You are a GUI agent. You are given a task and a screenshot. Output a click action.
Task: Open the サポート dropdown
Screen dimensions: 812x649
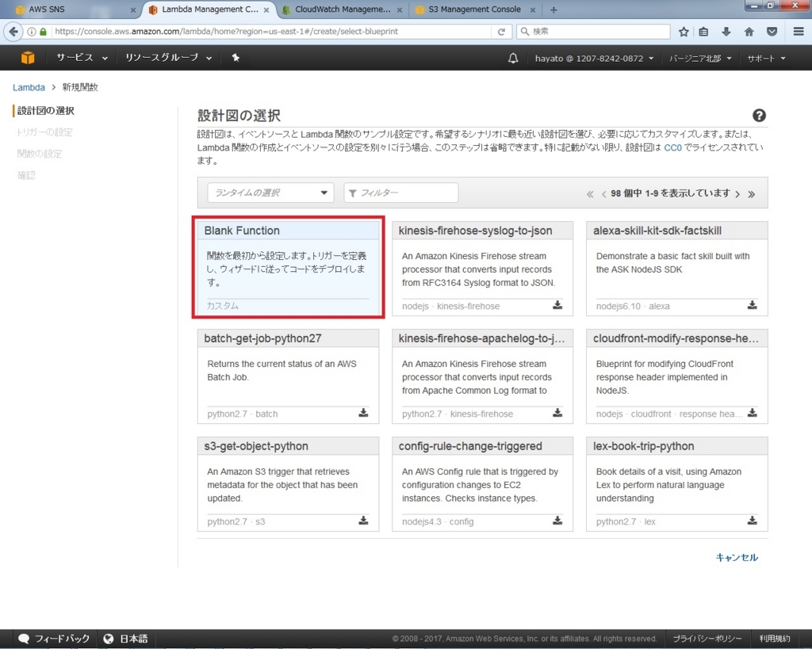(767, 58)
